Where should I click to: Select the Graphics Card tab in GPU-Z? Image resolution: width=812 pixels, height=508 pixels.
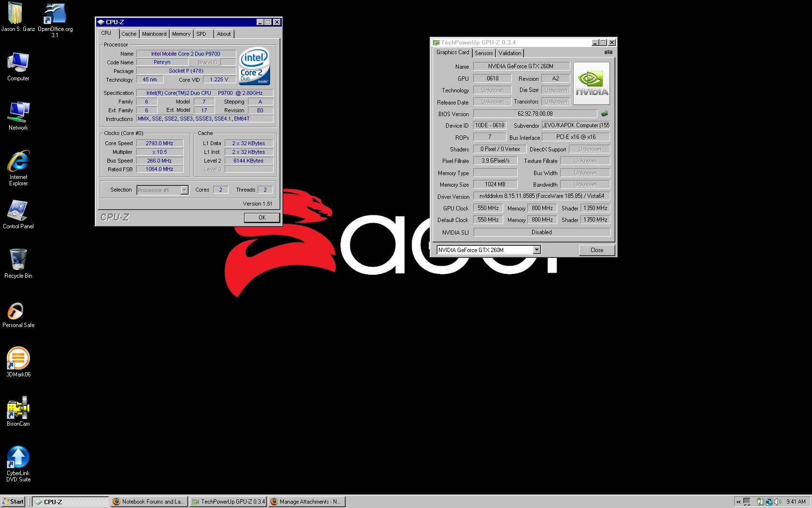[x=452, y=52]
